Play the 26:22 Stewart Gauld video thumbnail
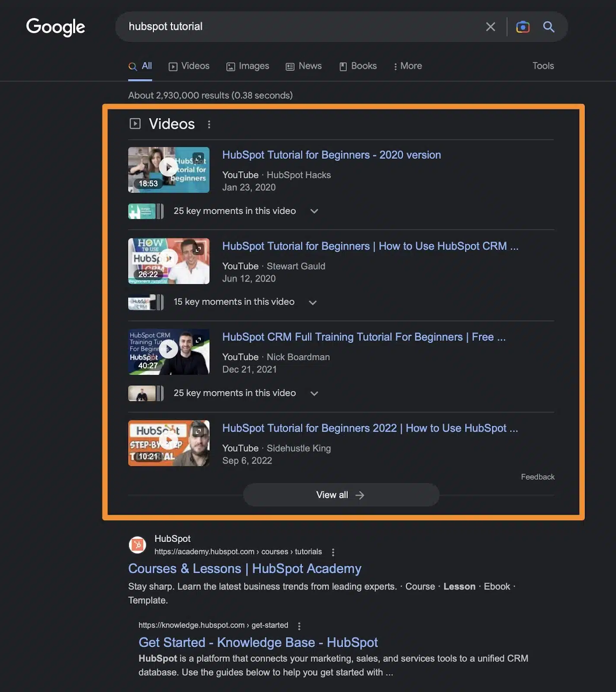This screenshot has height=692, width=616. [x=169, y=261]
